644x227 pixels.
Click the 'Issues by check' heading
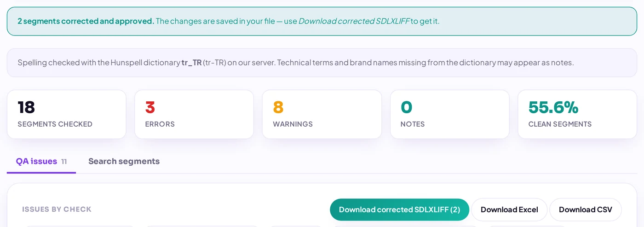(57, 210)
